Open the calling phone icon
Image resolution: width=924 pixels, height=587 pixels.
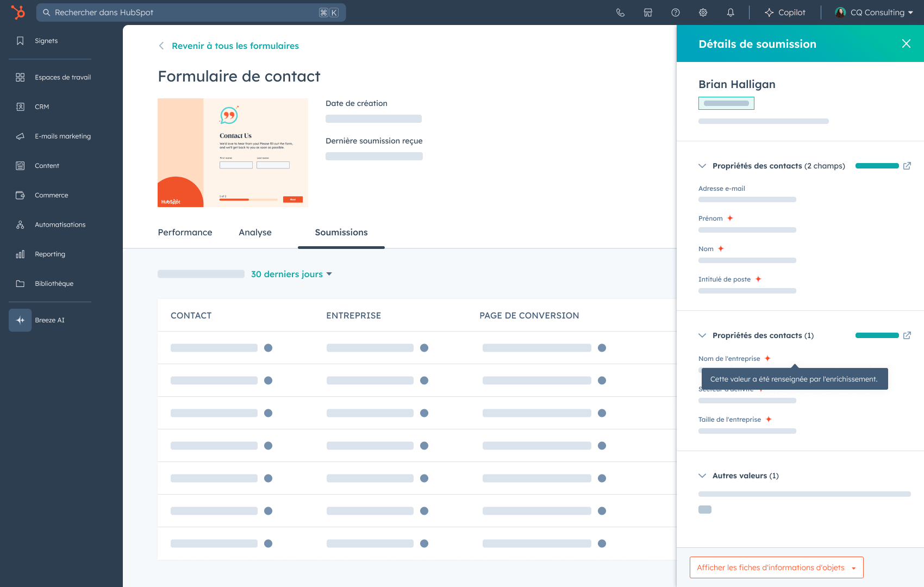point(620,13)
